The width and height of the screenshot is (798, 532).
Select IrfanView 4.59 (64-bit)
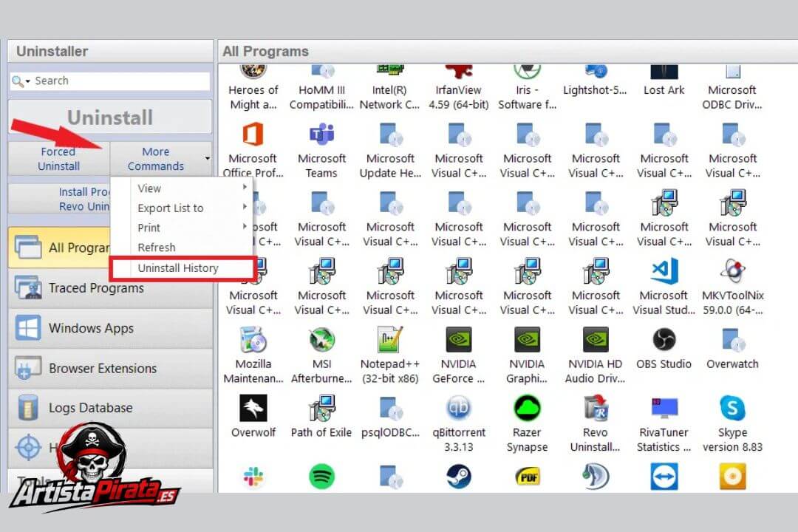[459, 88]
